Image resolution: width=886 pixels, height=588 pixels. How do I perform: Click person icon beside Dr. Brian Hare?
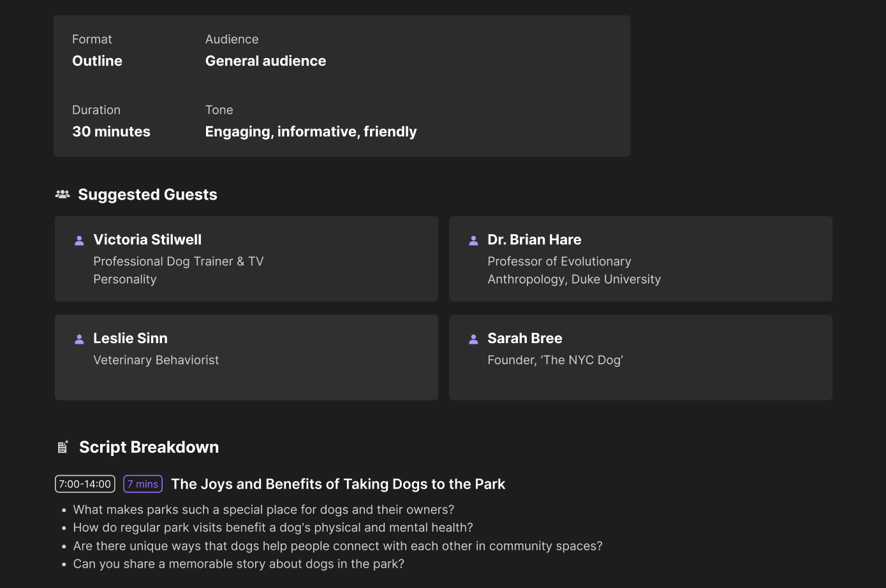(x=473, y=240)
